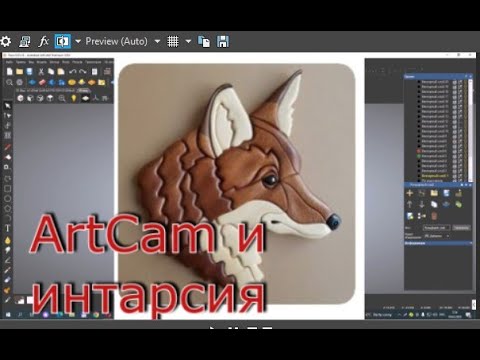Open the Windows Start menu
480x360 pixels.
click(x=7, y=314)
